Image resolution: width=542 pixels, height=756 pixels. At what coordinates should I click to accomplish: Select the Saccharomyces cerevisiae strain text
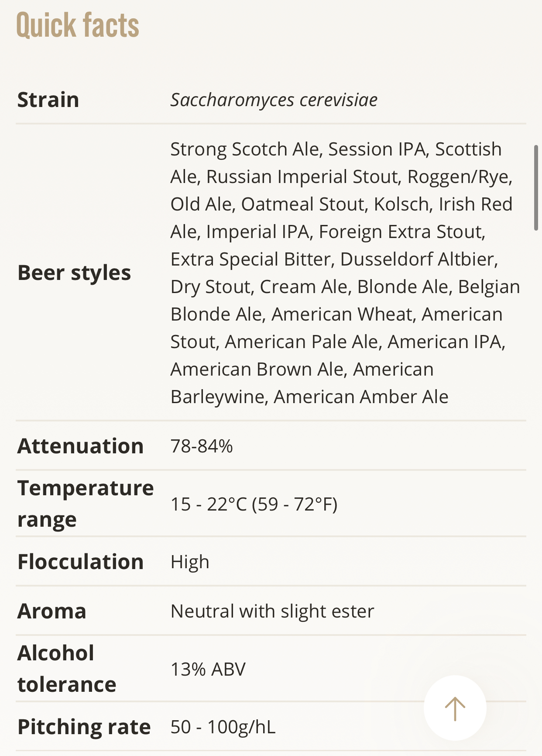pos(274,100)
